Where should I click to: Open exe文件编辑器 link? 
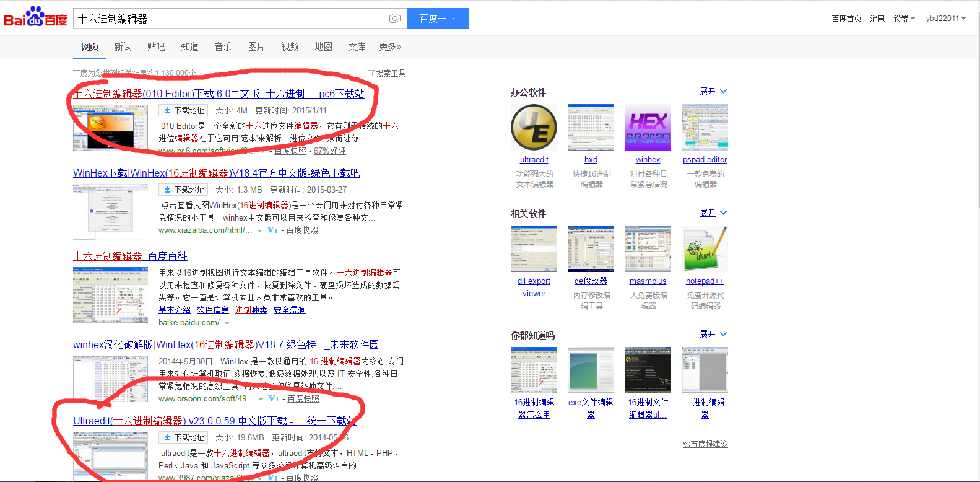[x=591, y=408]
